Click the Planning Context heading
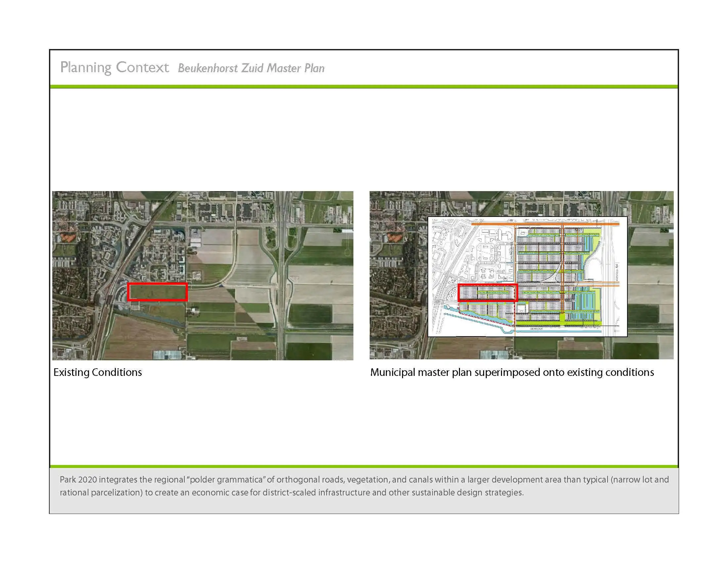728x563 pixels. [114, 67]
